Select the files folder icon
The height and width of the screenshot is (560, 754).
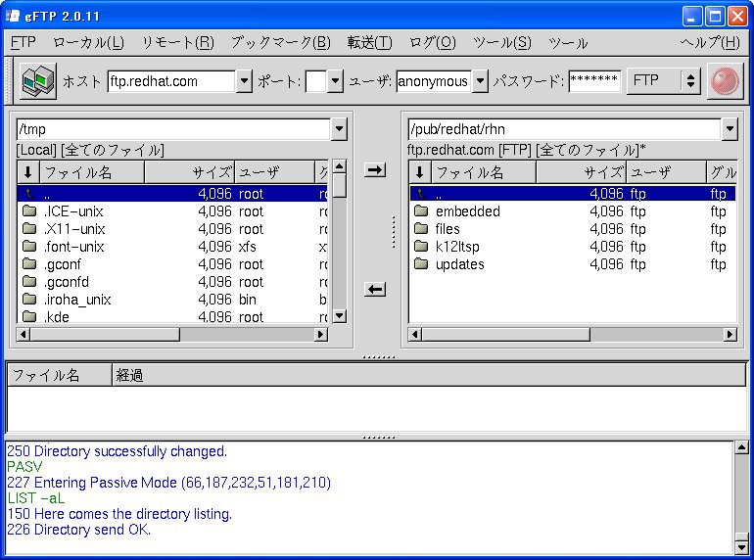point(421,229)
